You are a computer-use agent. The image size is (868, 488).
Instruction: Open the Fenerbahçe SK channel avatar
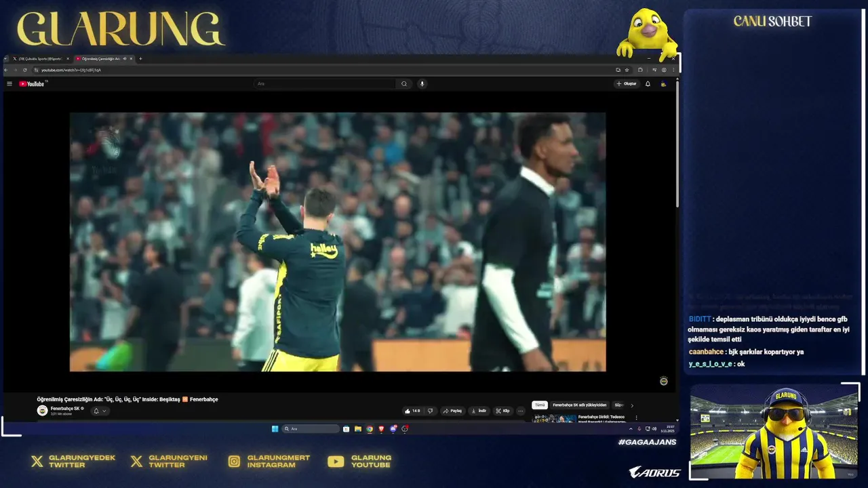click(42, 411)
